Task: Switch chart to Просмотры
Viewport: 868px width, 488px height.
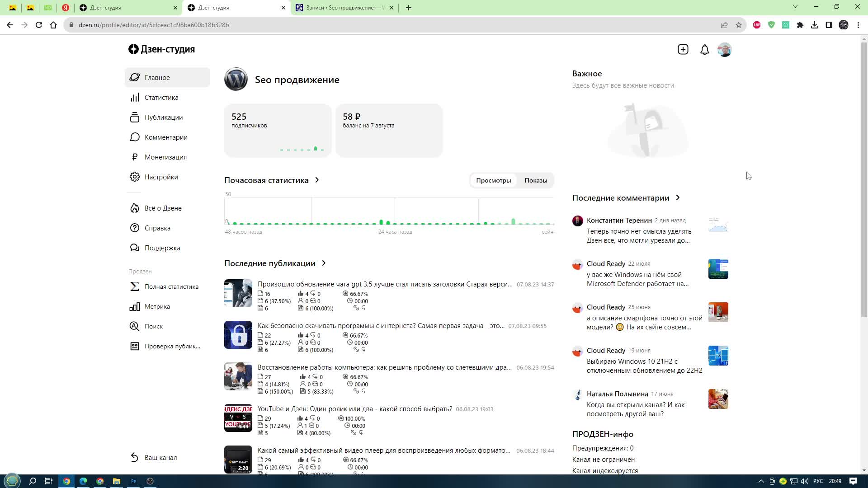Action: pos(494,180)
